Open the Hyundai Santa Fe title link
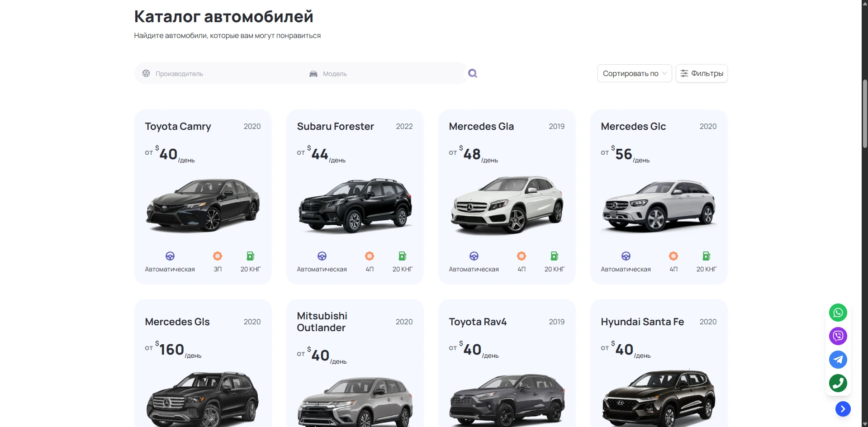Viewport: 868px width, 427px height. click(x=642, y=322)
